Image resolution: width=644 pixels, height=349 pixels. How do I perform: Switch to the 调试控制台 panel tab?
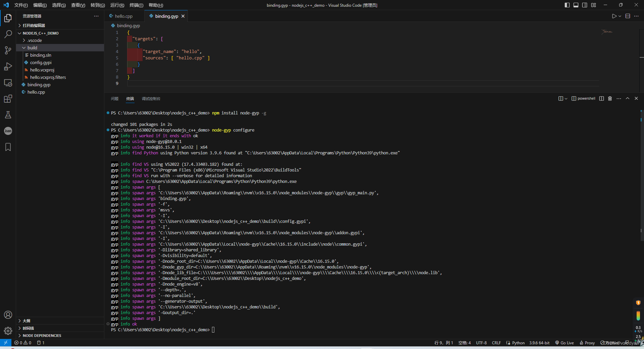(151, 99)
